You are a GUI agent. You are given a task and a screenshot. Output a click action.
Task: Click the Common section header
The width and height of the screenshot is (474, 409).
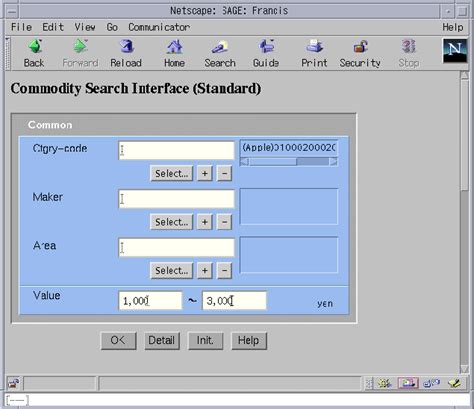coord(50,125)
